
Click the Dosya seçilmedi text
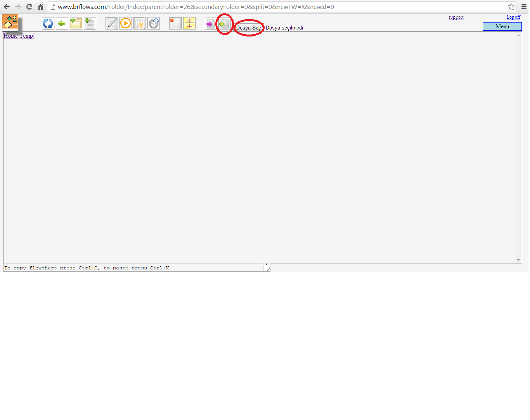point(284,28)
